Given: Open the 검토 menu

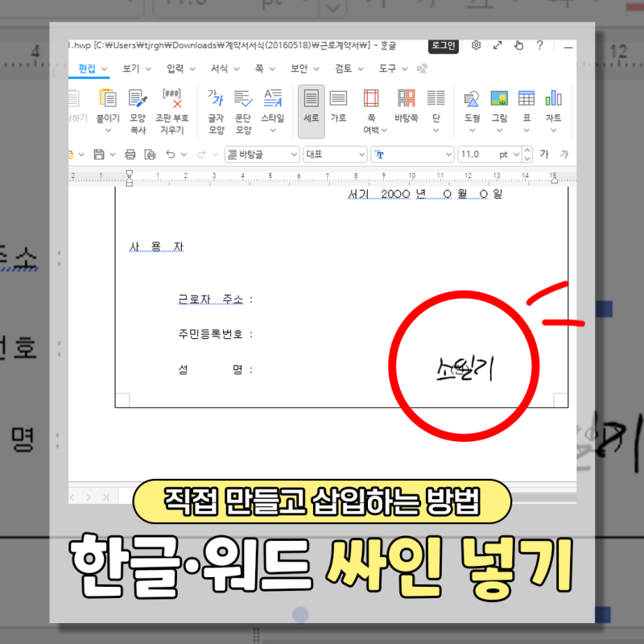Looking at the screenshot, I should (x=349, y=68).
